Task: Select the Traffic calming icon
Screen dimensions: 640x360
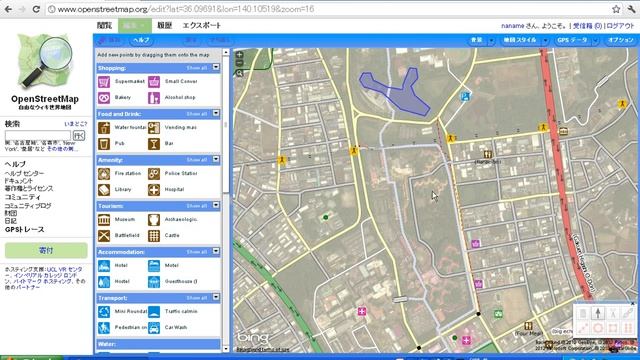Action: (154, 312)
